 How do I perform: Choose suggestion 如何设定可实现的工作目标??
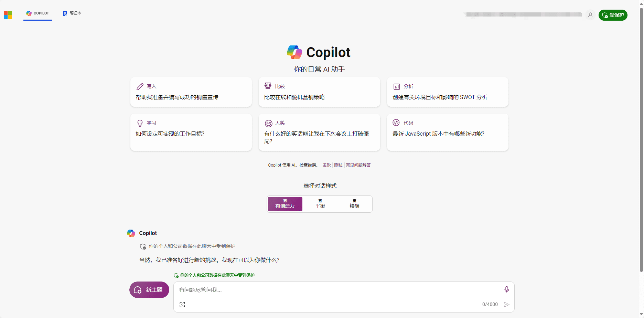[170, 134]
